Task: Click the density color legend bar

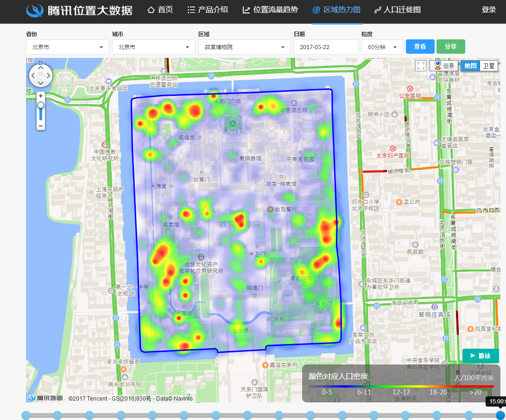Action: pos(401,386)
